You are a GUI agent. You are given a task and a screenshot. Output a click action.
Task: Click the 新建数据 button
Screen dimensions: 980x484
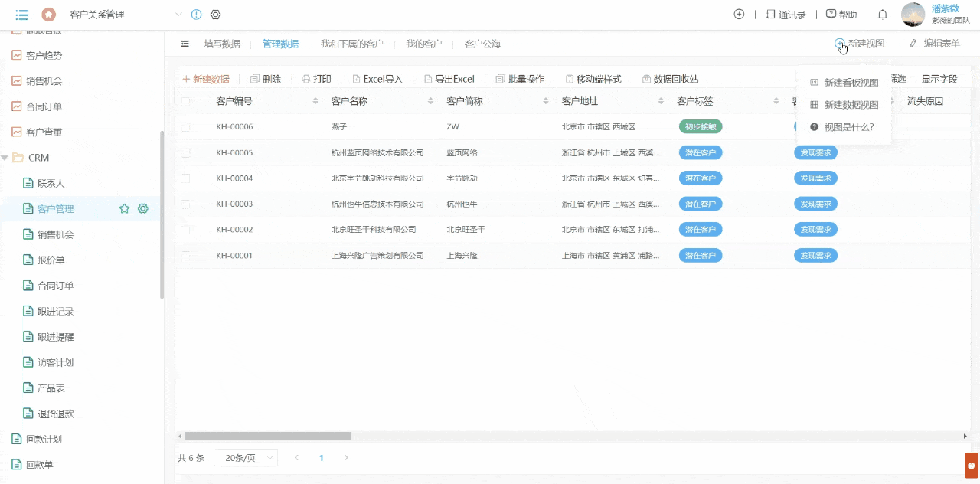pos(206,79)
